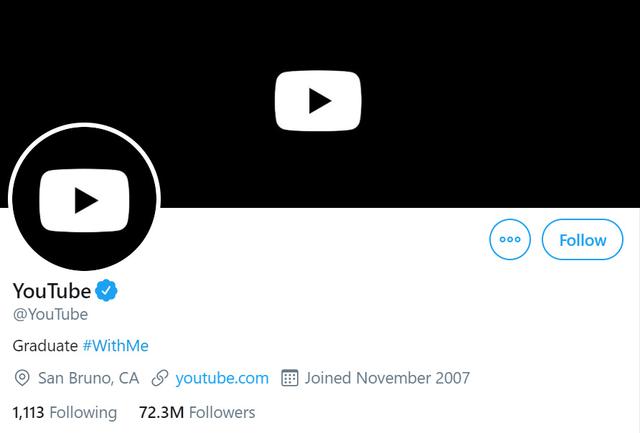Screen dimensions: 640x433
Task: Click the location pin icon
Action: 22,378
